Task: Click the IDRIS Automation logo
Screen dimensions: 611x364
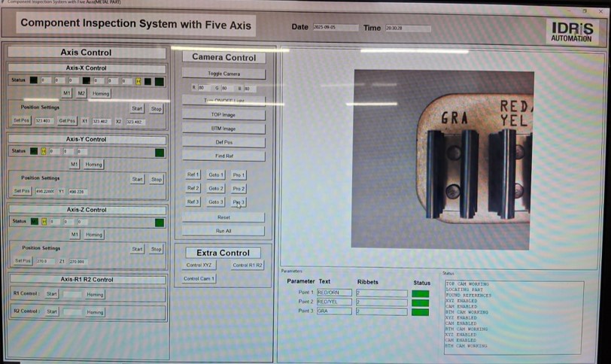Action: coord(570,29)
